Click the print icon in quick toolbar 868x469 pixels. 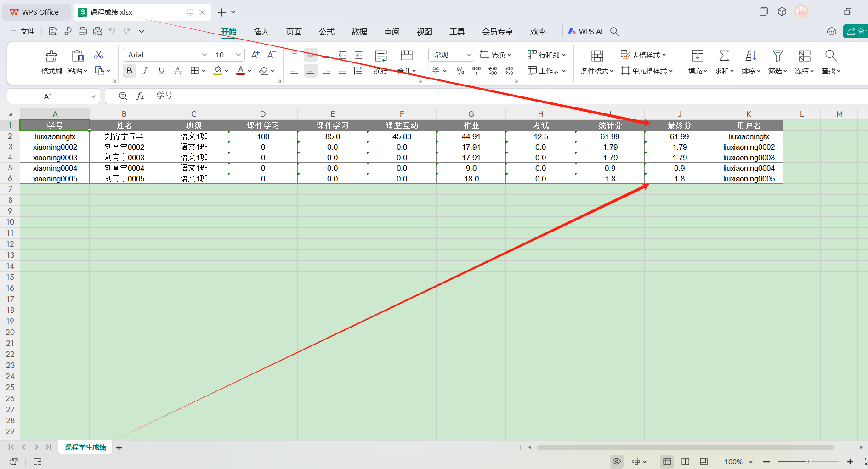(x=83, y=31)
